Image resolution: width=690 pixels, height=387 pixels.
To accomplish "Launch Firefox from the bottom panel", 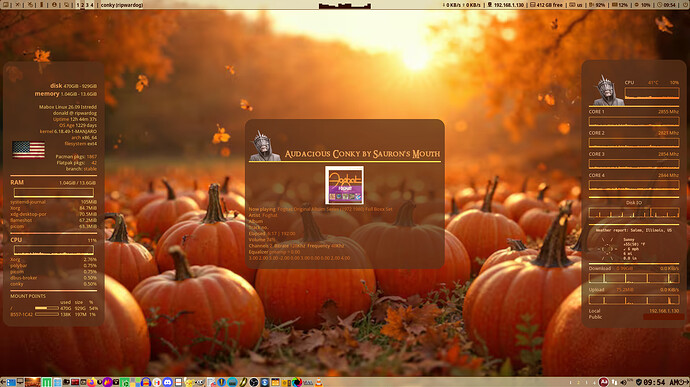I will tap(92, 382).
